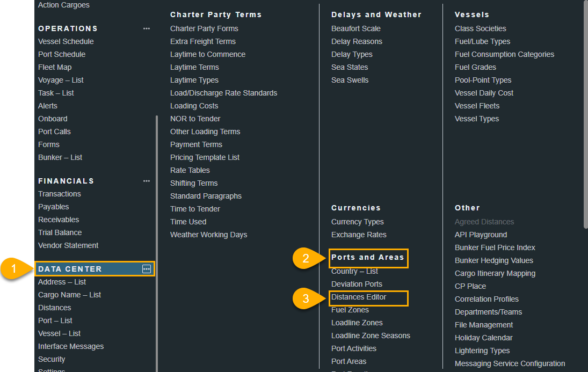Select Bunker Fuel Price Index

[x=495, y=247]
